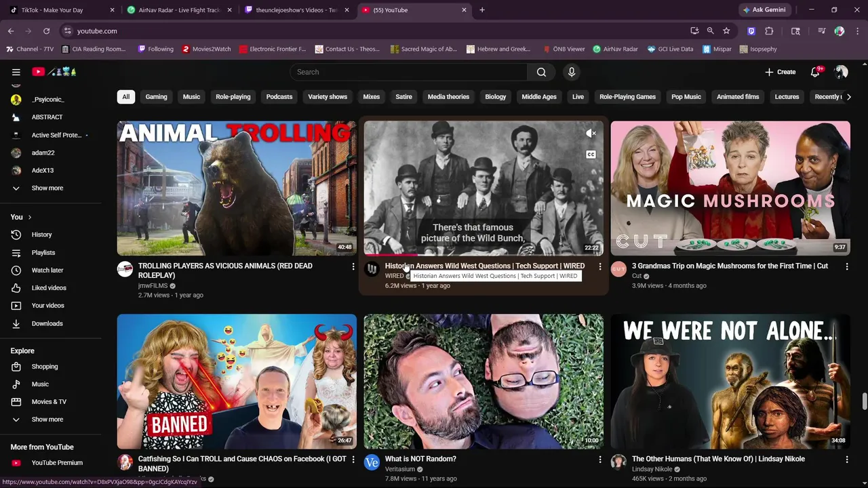868x488 pixels.
Task: Select the Animated films filter chip
Action: (738, 97)
